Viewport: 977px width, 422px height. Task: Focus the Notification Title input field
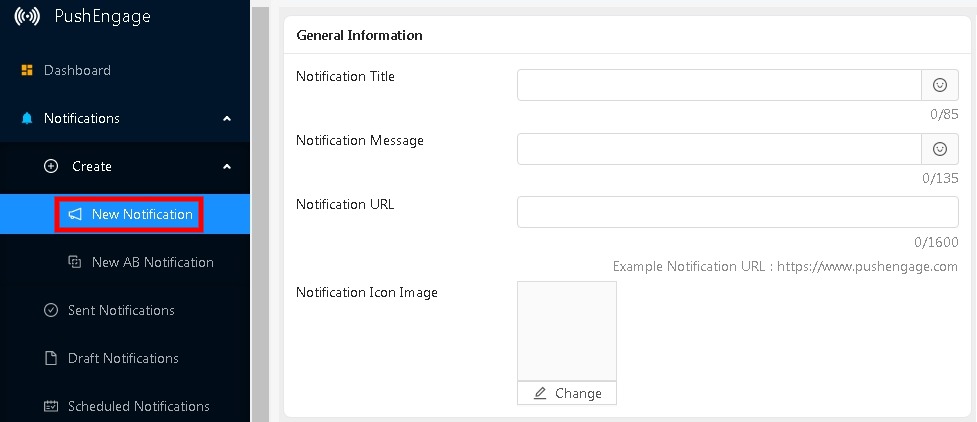[x=719, y=85]
